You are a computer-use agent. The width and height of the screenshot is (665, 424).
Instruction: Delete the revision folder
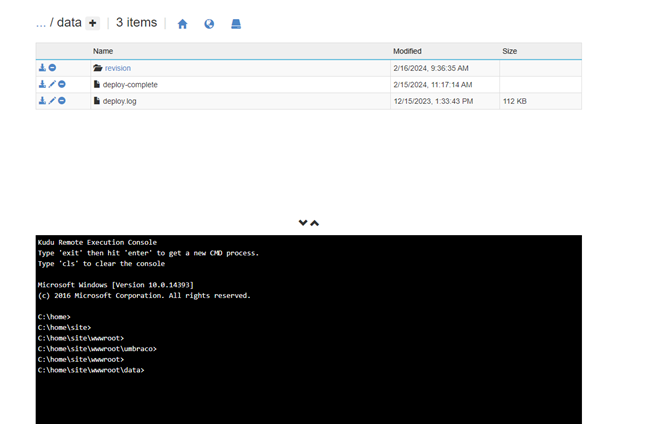[52, 68]
